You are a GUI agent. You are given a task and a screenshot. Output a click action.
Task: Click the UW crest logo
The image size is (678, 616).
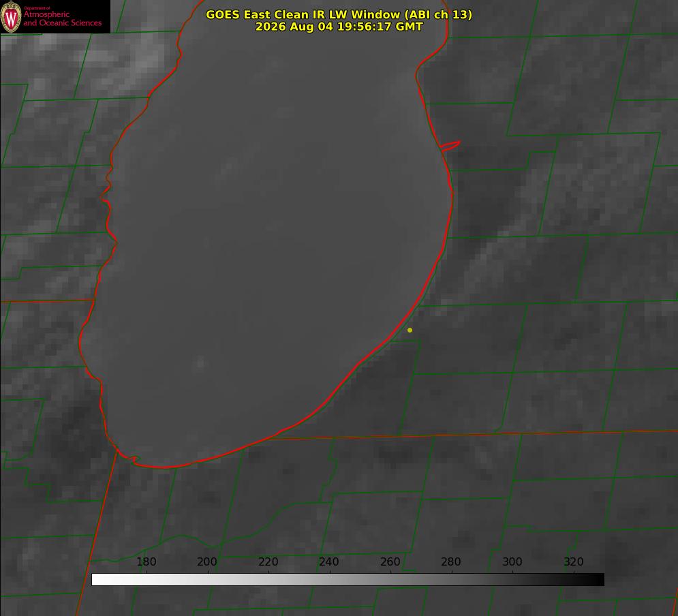(11, 16)
